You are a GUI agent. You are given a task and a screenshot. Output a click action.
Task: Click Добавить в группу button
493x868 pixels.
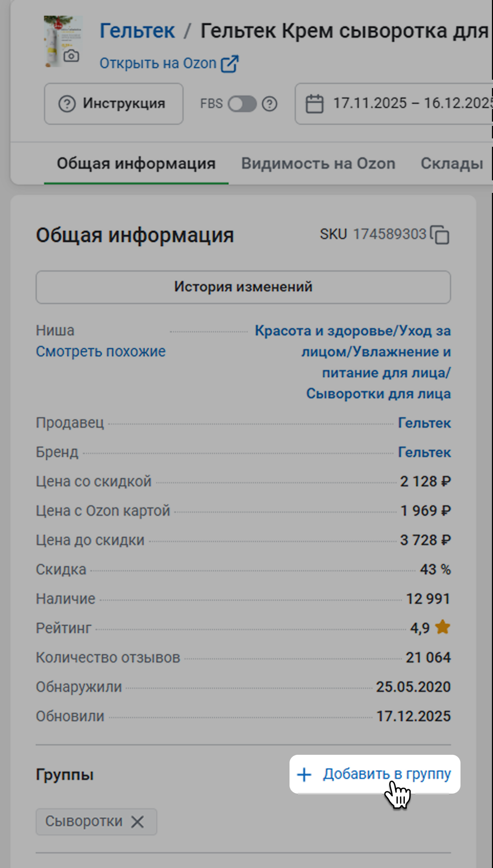pos(375,774)
